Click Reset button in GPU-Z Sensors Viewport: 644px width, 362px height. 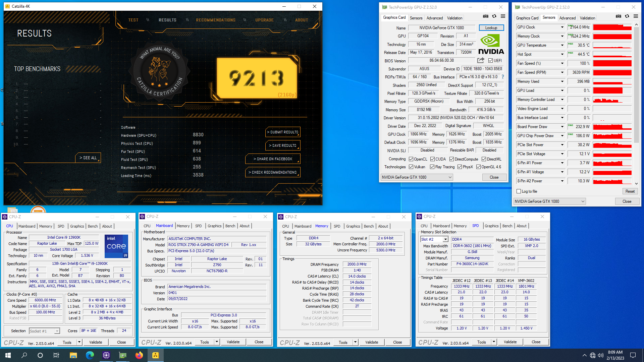click(x=630, y=191)
